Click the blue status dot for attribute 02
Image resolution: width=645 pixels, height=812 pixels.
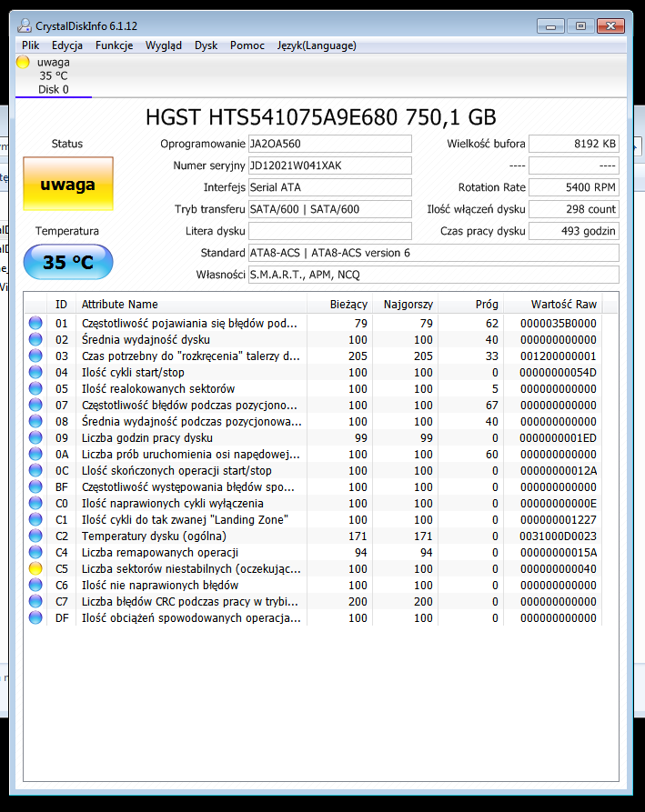(35, 340)
